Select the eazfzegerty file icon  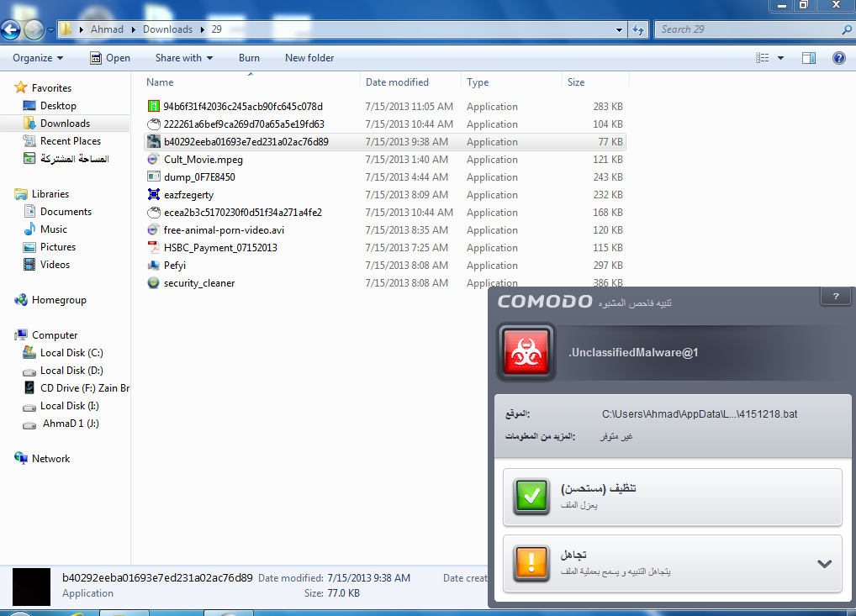154,195
